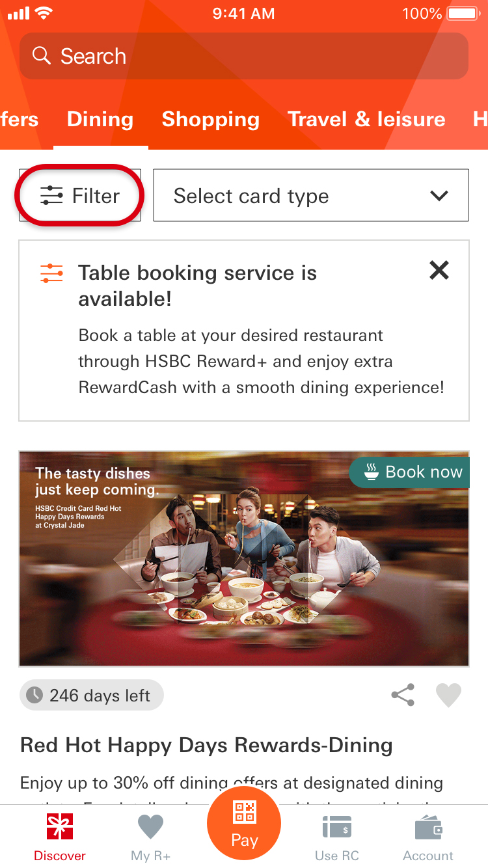Open My R+ heart icon
The width and height of the screenshot is (488, 868).
click(151, 828)
